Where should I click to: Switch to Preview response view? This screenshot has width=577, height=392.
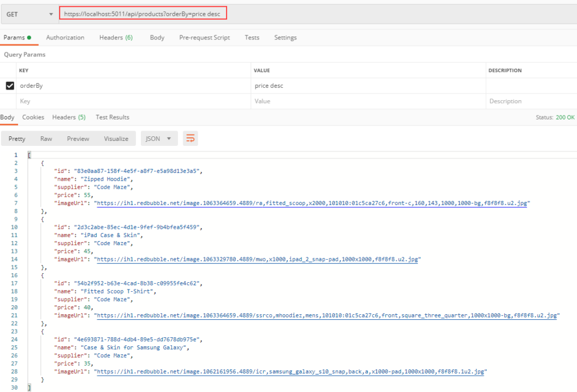(78, 139)
